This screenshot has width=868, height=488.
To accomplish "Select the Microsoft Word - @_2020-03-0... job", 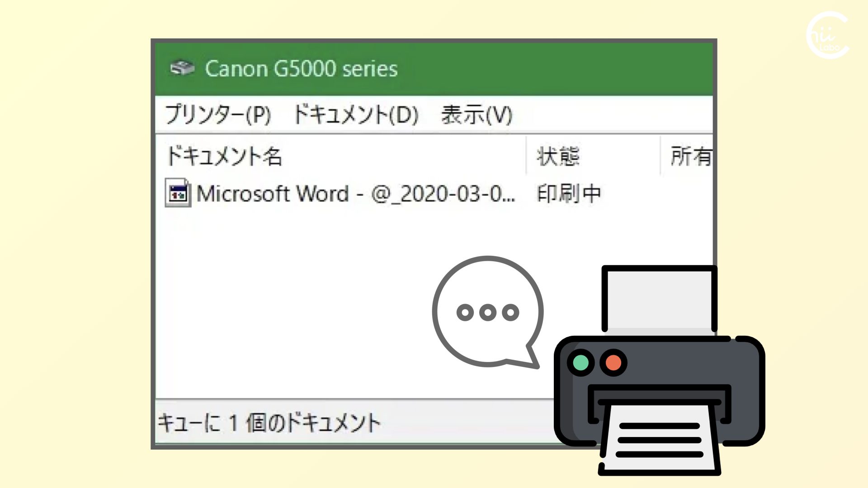I will [355, 193].
